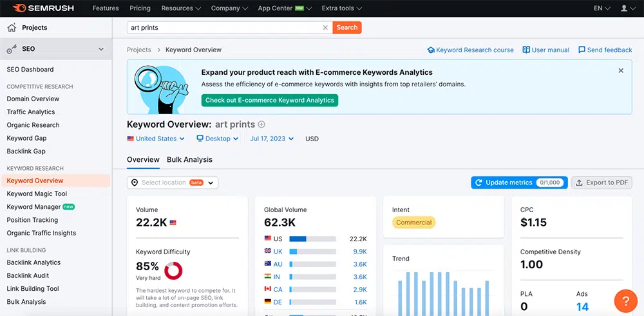Click the Export to PDF button
The width and height of the screenshot is (644, 316).
601,183
